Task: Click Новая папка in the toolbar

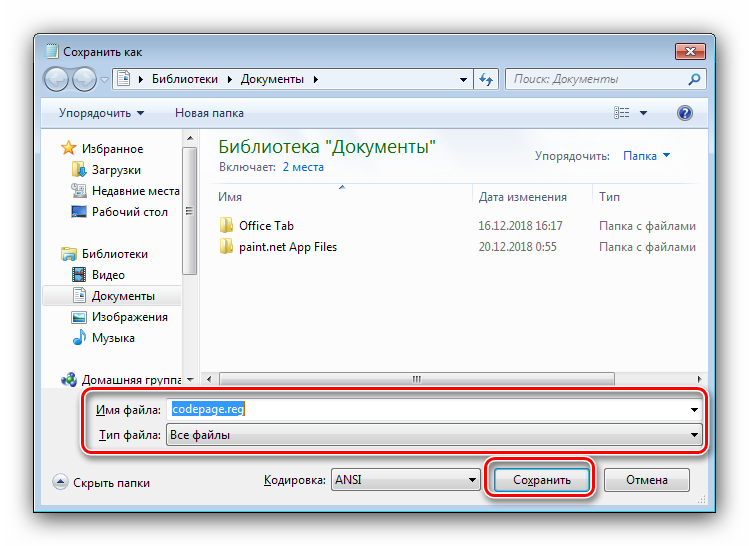Action: 209,113
